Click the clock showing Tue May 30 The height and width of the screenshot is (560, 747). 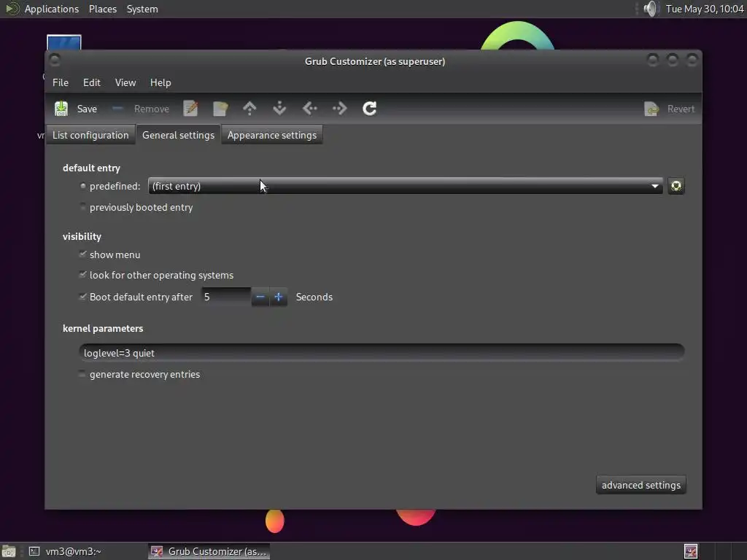(705, 9)
